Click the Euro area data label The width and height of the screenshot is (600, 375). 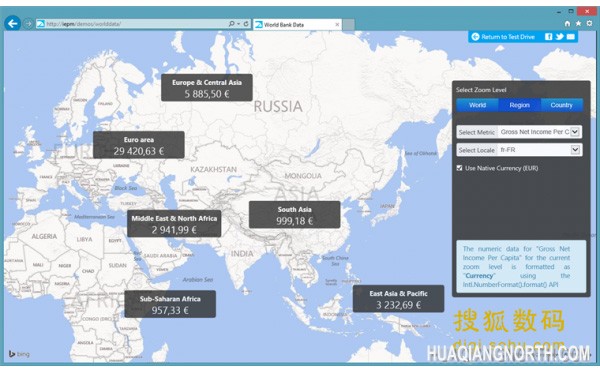(x=139, y=145)
